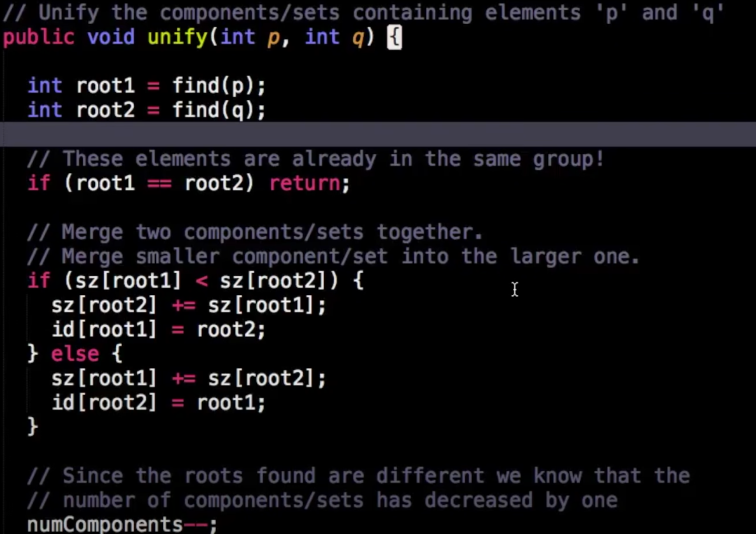Click the '<' operator in the sz comparison
Image resolution: width=756 pixels, height=534 pixels.
tap(201, 281)
